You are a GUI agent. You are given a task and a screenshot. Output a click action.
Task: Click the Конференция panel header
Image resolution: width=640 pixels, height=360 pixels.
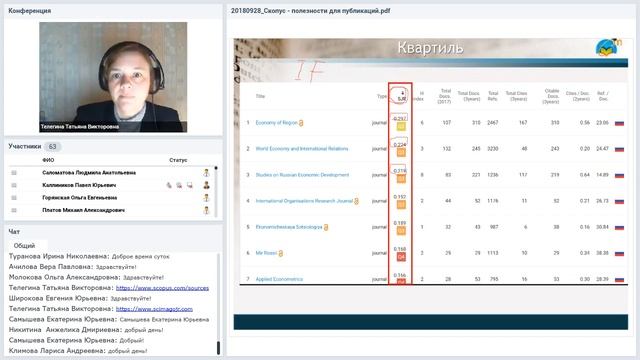click(x=30, y=11)
